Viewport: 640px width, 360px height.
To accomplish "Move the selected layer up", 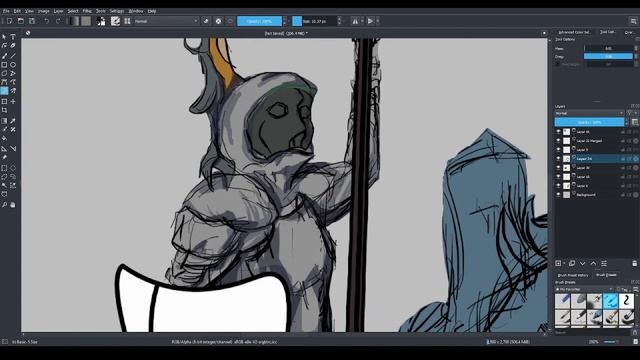I will pos(593,263).
